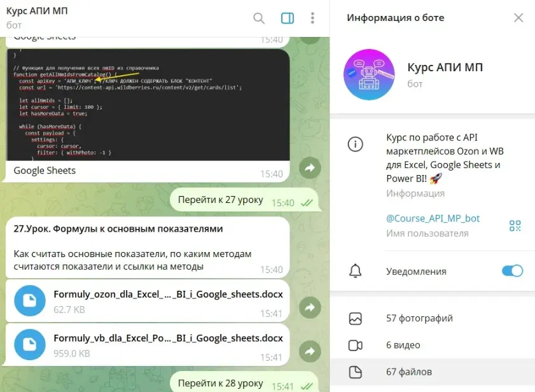Click the Formuly_vb_dla_Excel file name
The width and height of the screenshot is (535, 392).
pyautogui.click(x=168, y=339)
